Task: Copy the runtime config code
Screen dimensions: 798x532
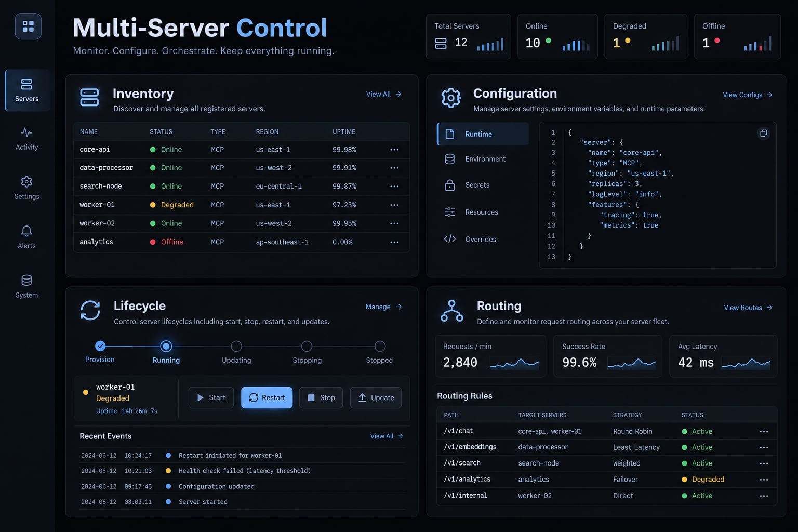Action: pyautogui.click(x=763, y=134)
